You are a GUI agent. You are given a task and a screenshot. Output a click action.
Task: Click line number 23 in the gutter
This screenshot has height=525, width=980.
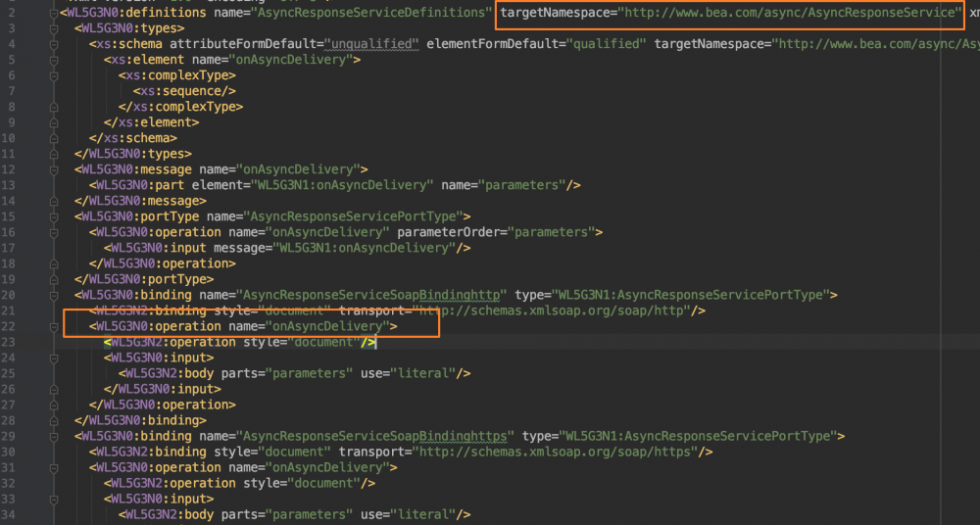click(8, 342)
